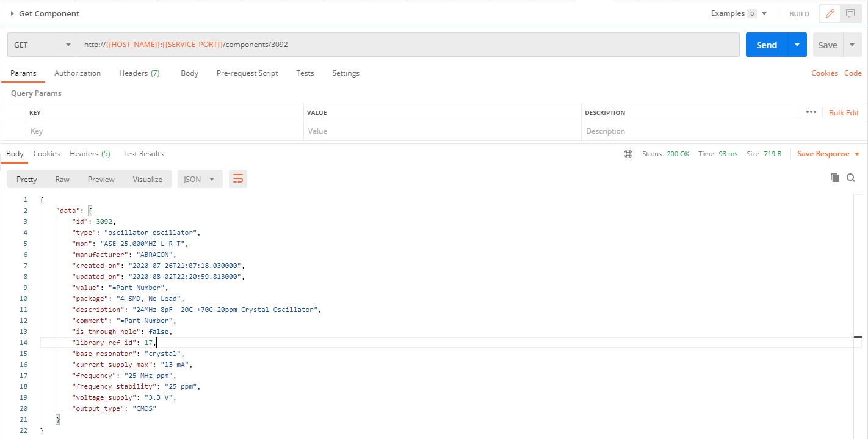Switch to the Authorization tab

78,73
